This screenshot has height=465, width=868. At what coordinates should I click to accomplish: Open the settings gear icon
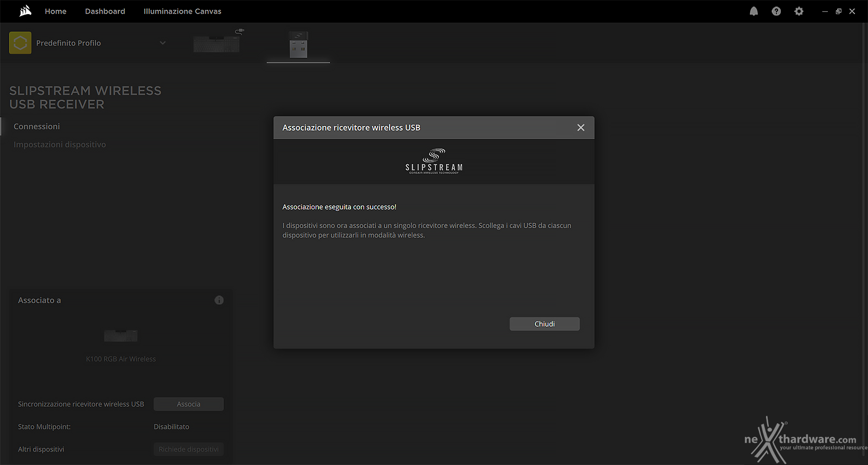point(799,11)
